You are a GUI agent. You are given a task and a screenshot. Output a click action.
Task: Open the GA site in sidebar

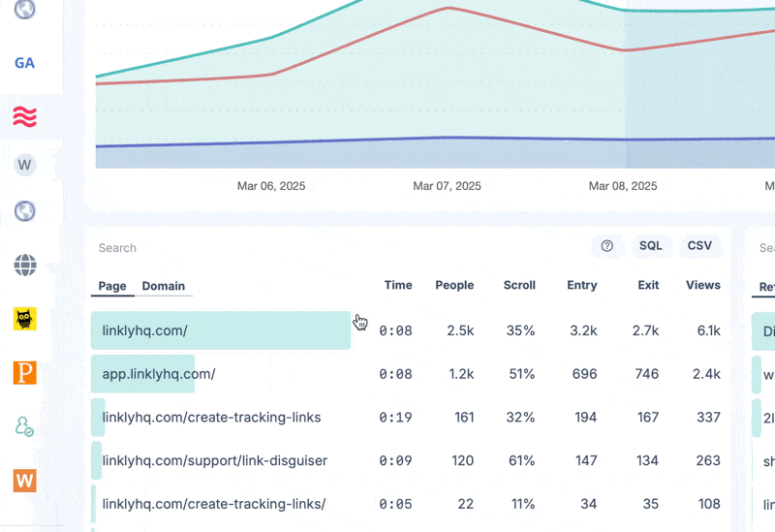tap(25, 63)
